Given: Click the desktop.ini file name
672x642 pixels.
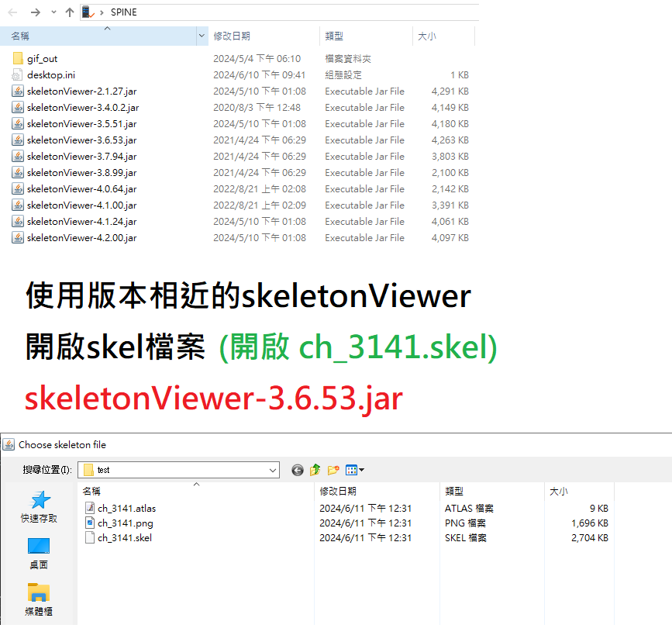Looking at the screenshot, I should point(51,74).
